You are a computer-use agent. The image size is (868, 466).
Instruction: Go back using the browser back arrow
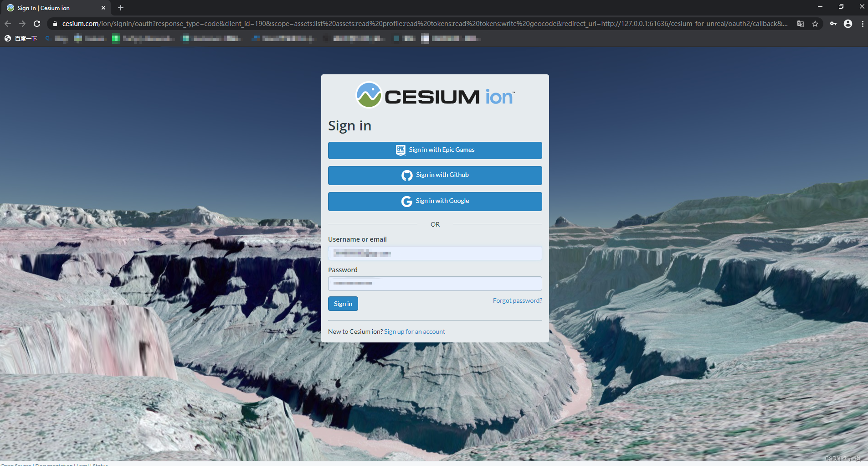click(8, 24)
